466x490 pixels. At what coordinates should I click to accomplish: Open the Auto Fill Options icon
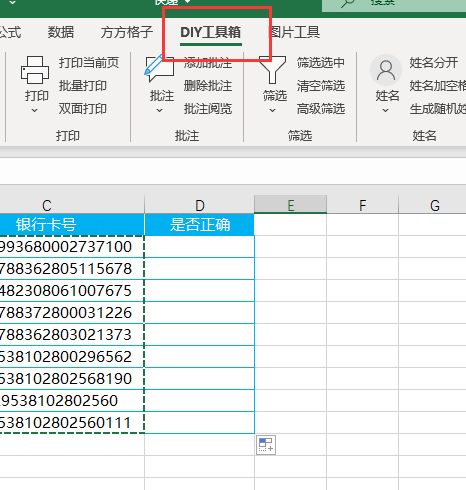pyautogui.click(x=266, y=445)
